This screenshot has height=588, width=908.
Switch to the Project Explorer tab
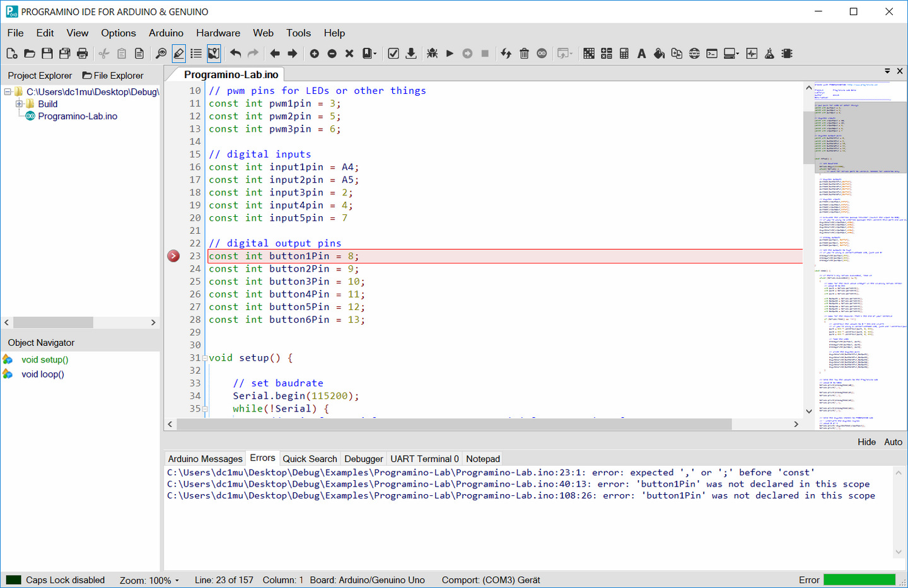click(x=40, y=76)
